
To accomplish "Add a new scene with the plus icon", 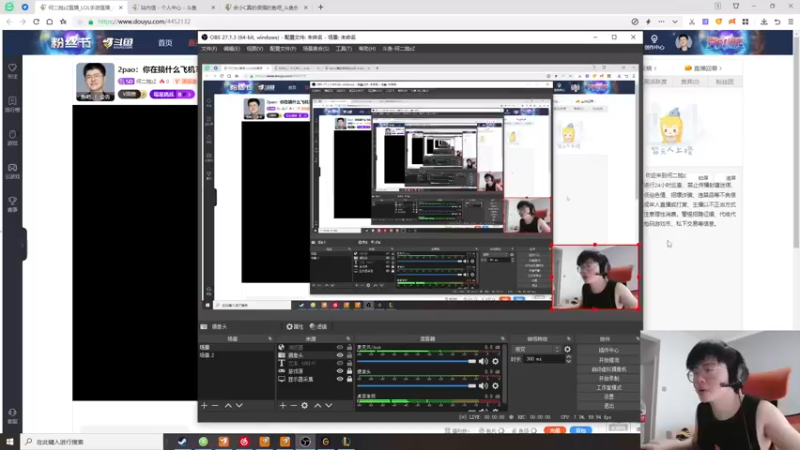I will pos(204,406).
